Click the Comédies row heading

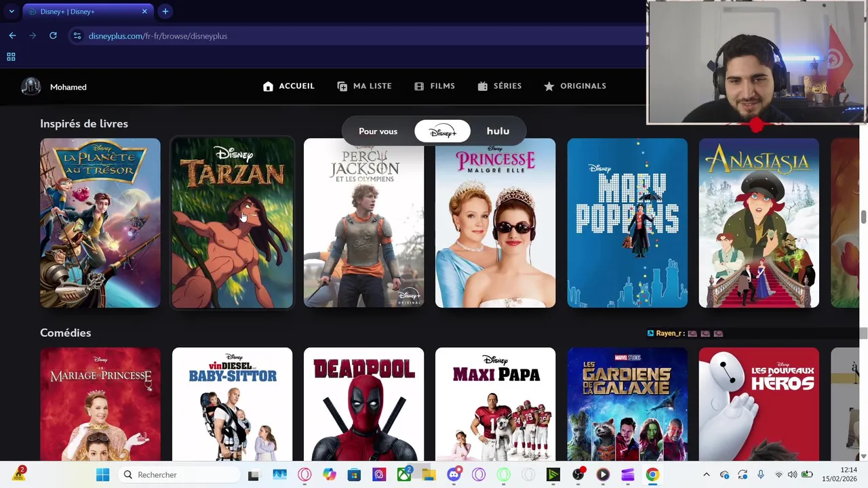click(65, 333)
